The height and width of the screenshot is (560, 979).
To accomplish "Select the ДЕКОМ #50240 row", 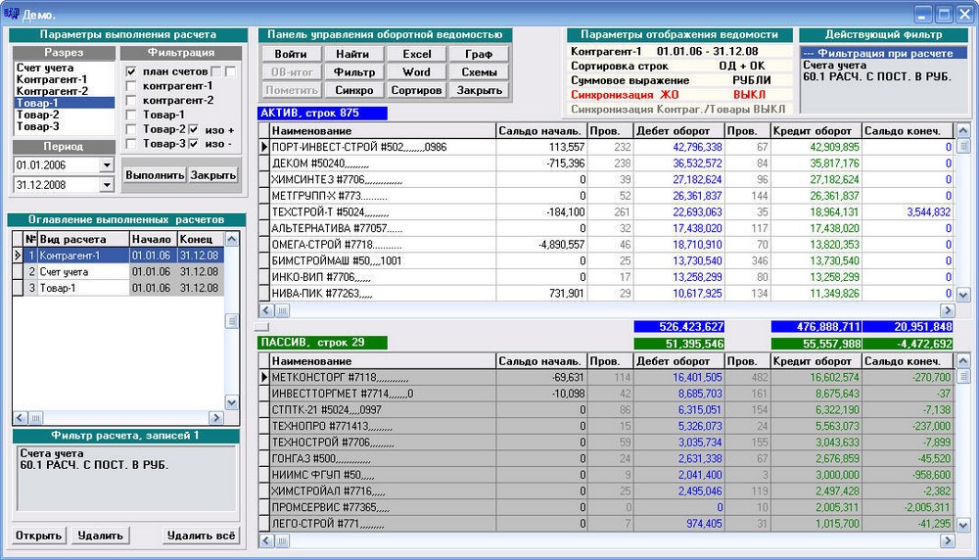I will click(606, 163).
